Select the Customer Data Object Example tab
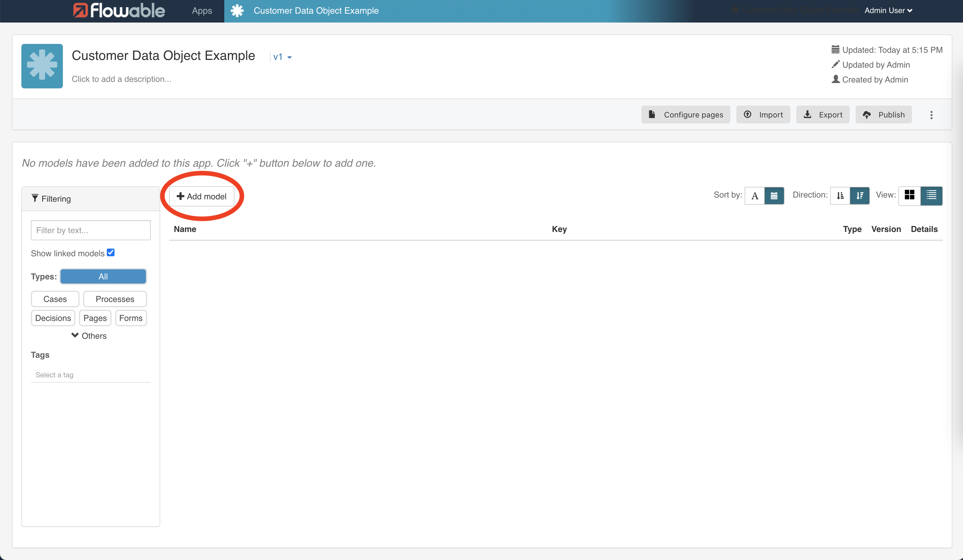 click(316, 11)
